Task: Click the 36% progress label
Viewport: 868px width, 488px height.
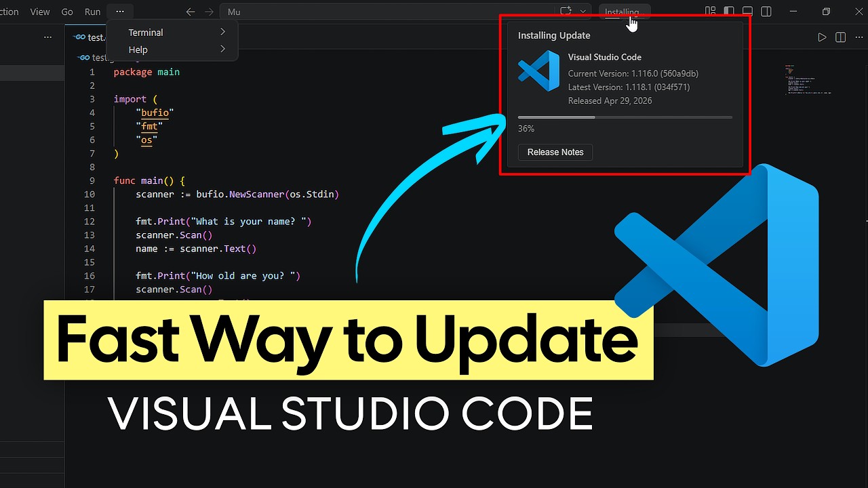Action: click(x=526, y=128)
